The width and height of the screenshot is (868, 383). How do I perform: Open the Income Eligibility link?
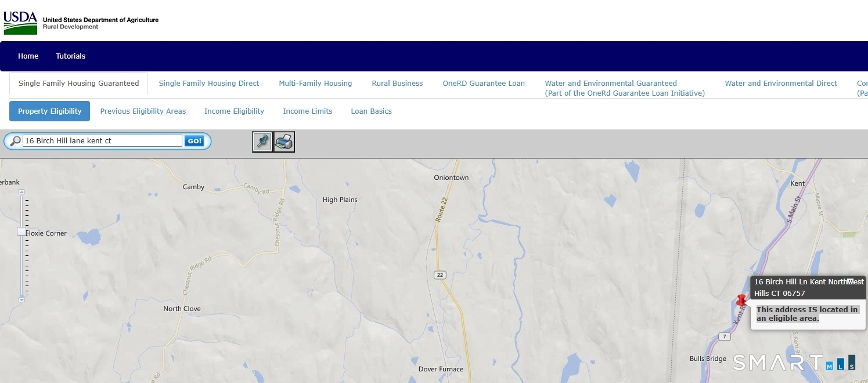pyautogui.click(x=234, y=111)
